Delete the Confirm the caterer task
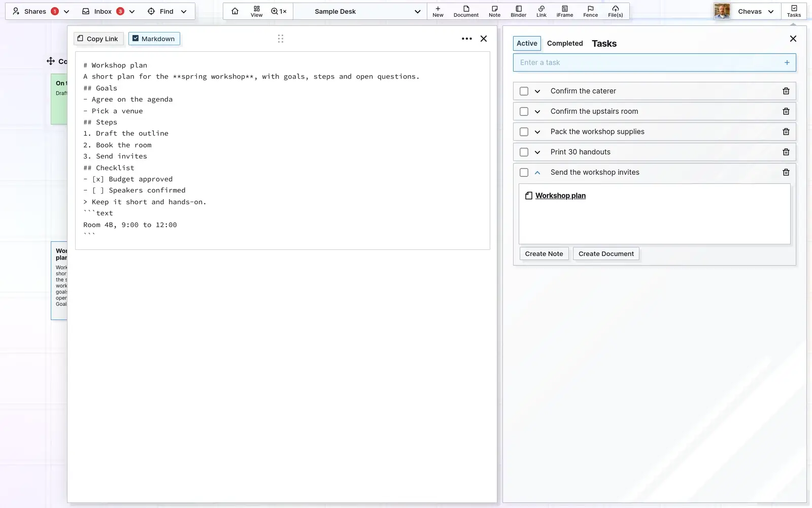Screen dimensions: 812x508 [786, 91]
